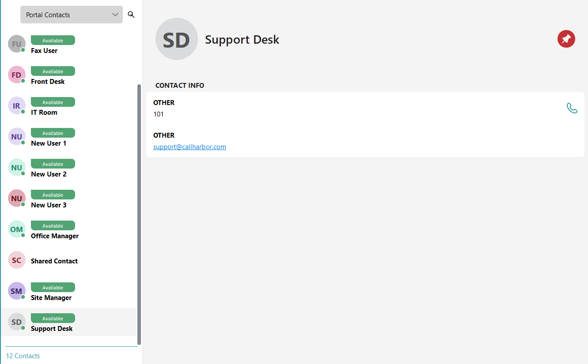Screen dimensions: 588x364
Task: Select the SM Site Manager avatar
Action: tap(17, 291)
